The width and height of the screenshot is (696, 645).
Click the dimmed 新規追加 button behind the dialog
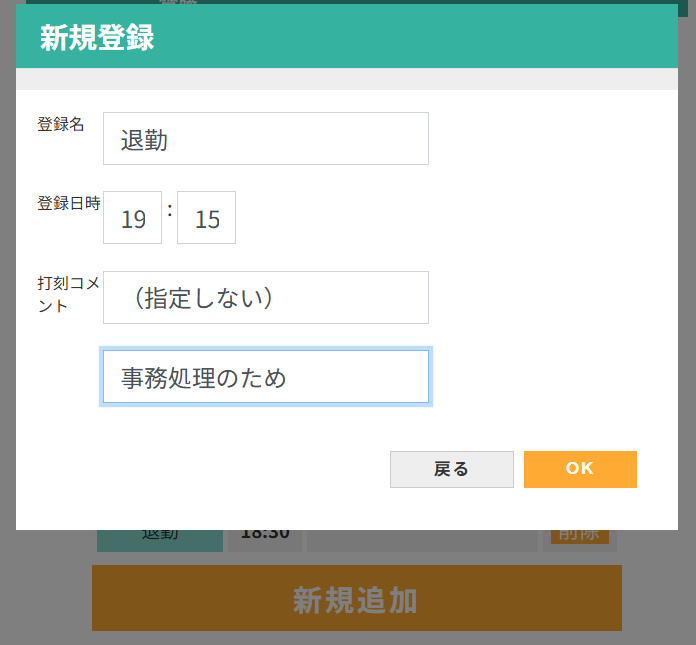tap(356, 599)
